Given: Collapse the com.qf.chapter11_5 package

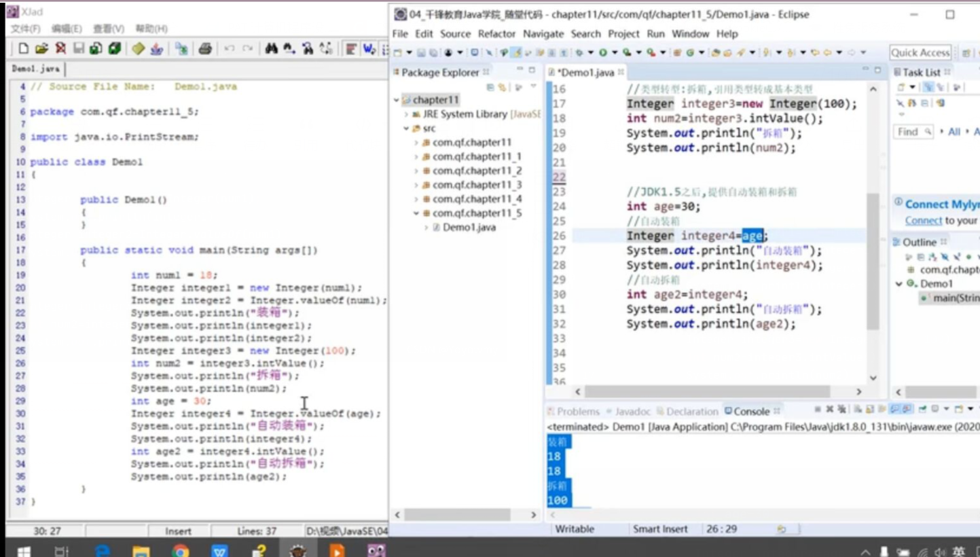Looking at the screenshot, I should click(416, 213).
